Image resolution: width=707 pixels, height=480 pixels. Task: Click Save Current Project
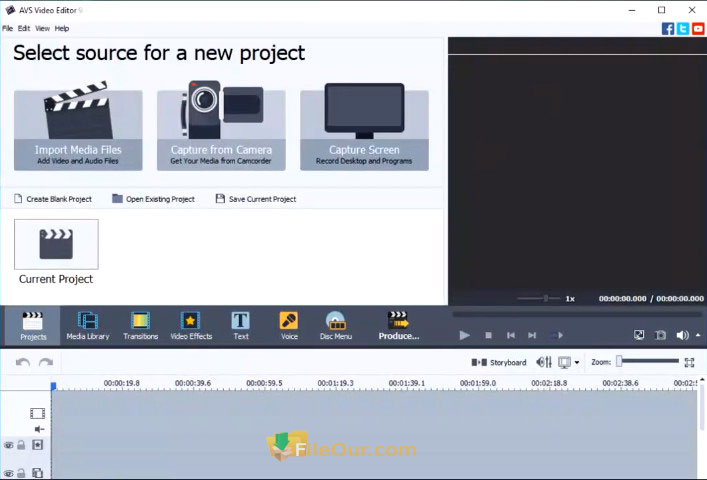pyautogui.click(x=256, y=199)
